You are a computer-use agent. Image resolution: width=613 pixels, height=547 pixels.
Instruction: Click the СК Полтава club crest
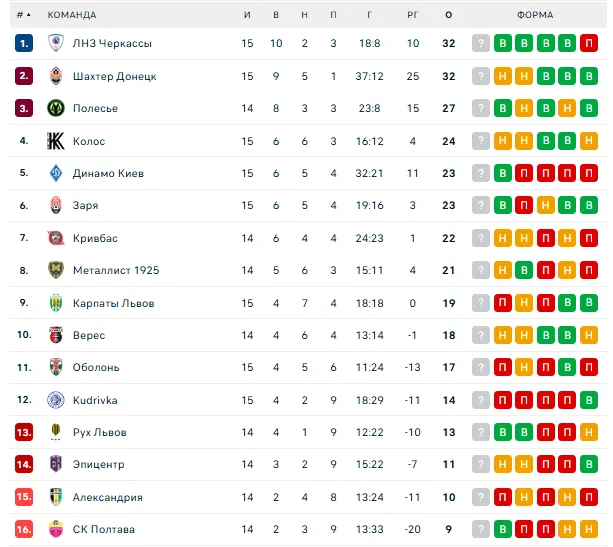click(x=56, y=529)
